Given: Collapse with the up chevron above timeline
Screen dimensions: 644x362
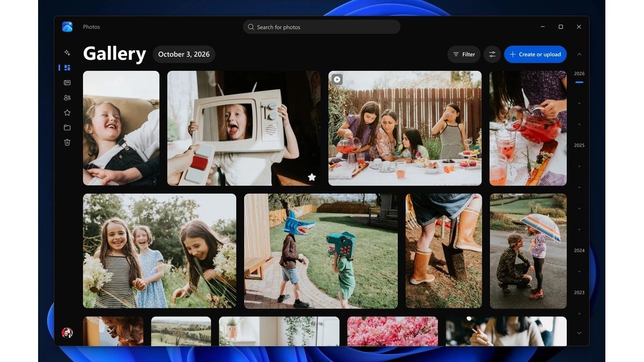Looking at the screenshot, I should coord(579,54).
